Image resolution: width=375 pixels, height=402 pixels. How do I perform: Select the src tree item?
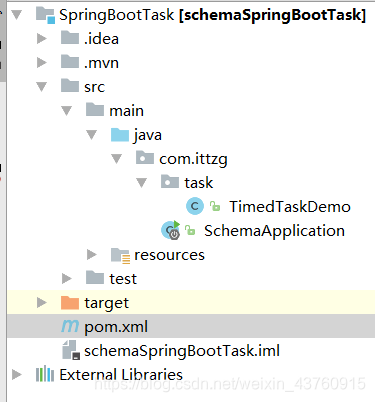point(95,87)
